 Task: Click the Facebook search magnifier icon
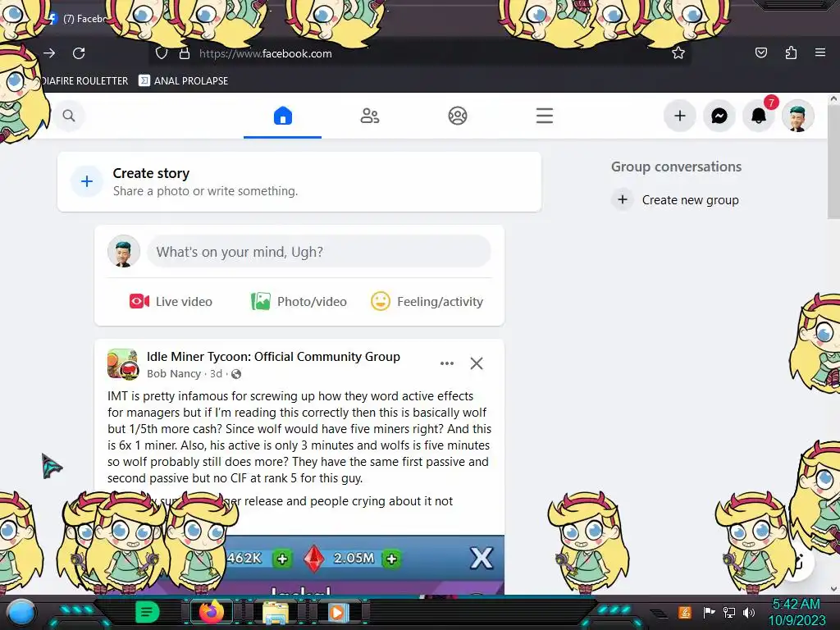pos(69,116)
